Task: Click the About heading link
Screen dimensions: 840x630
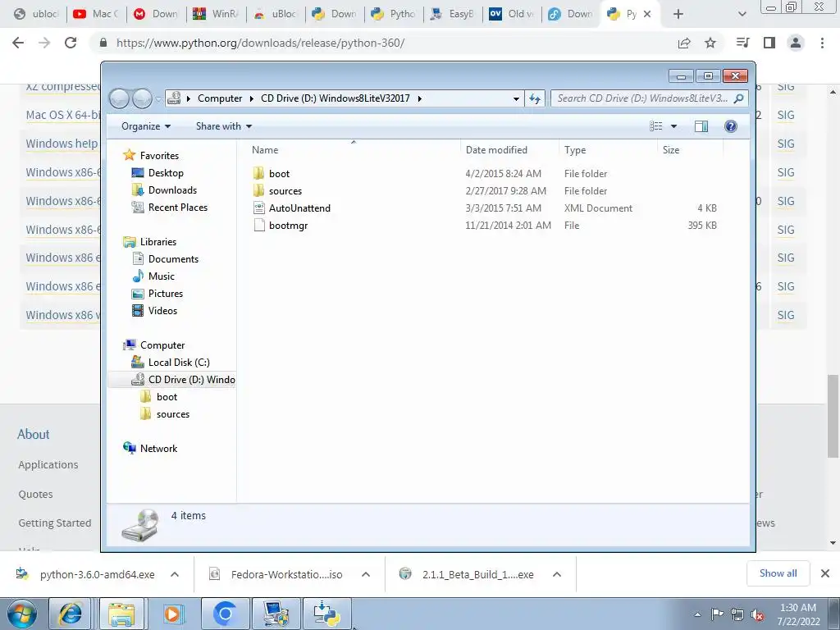Action: coord(33,434)
